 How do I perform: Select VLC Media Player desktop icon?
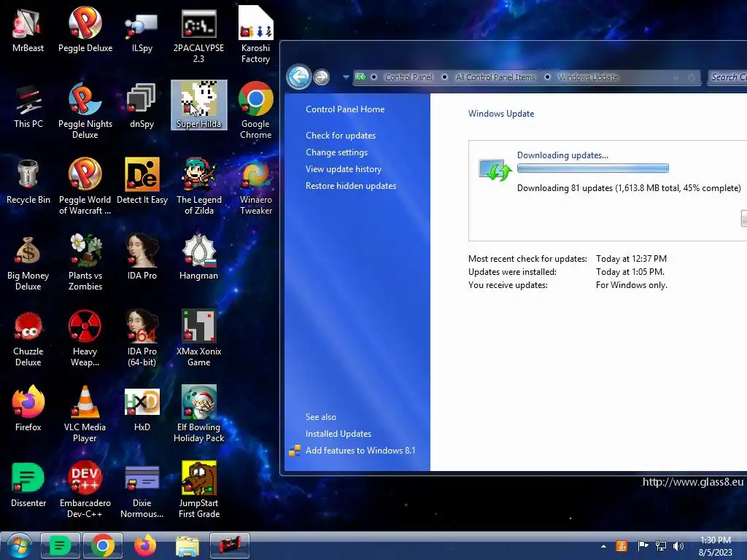pos(85,414)
